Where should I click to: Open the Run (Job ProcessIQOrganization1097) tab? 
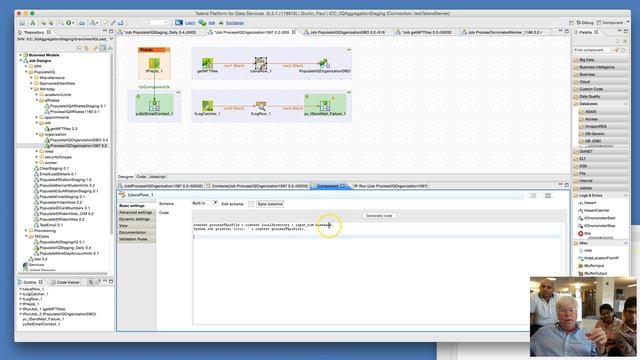pyautogui.click(x=390, y=186)
